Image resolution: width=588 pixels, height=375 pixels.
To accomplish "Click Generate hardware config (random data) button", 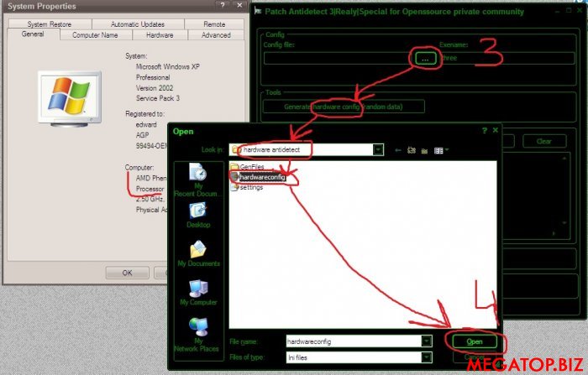I will (x=344, y=107).
